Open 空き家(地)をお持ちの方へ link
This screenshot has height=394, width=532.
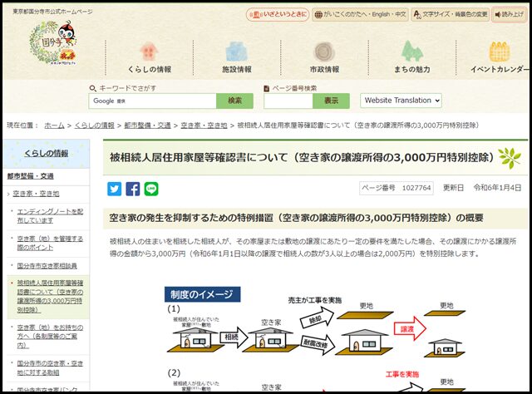tap(50, 337)
